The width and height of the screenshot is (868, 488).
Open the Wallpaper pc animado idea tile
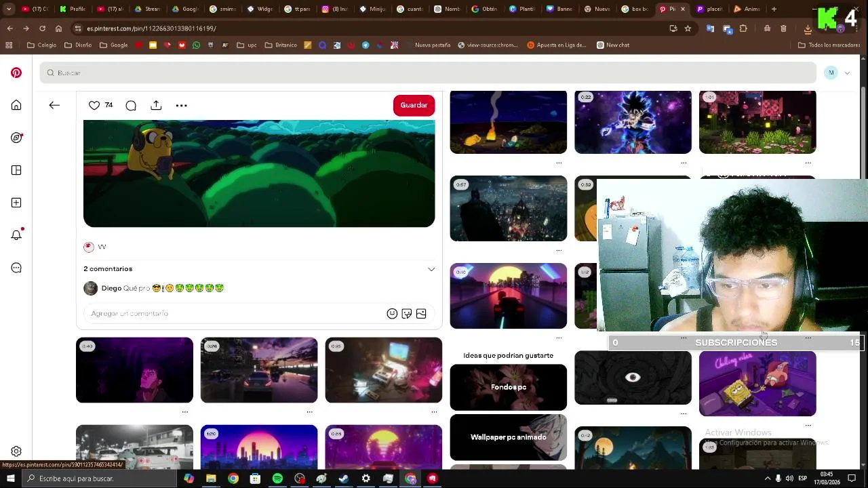pyautogui.click(x=508, y=437)
